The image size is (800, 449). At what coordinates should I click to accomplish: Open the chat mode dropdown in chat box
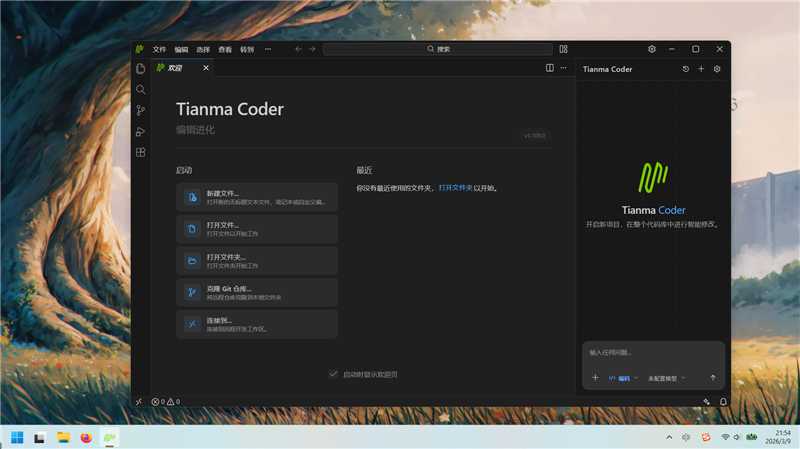pos(623,378)
